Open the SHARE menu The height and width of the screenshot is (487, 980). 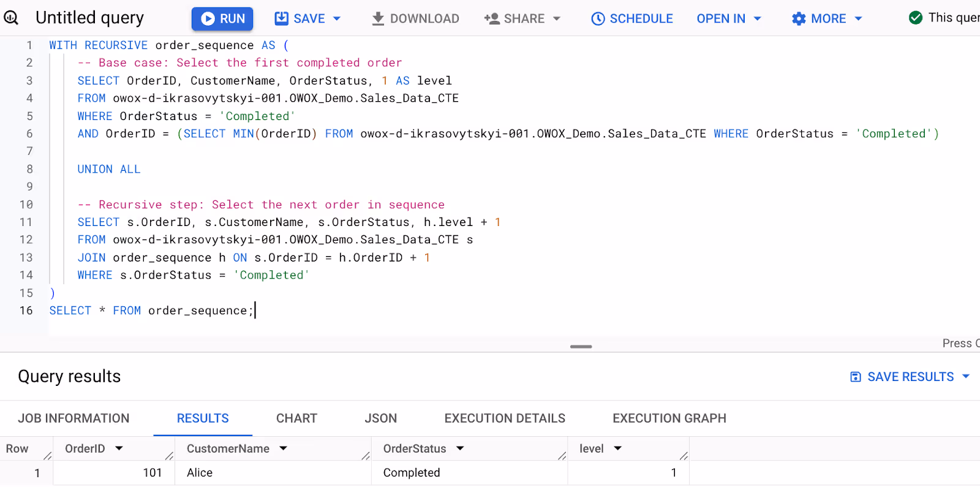[522, 18]
